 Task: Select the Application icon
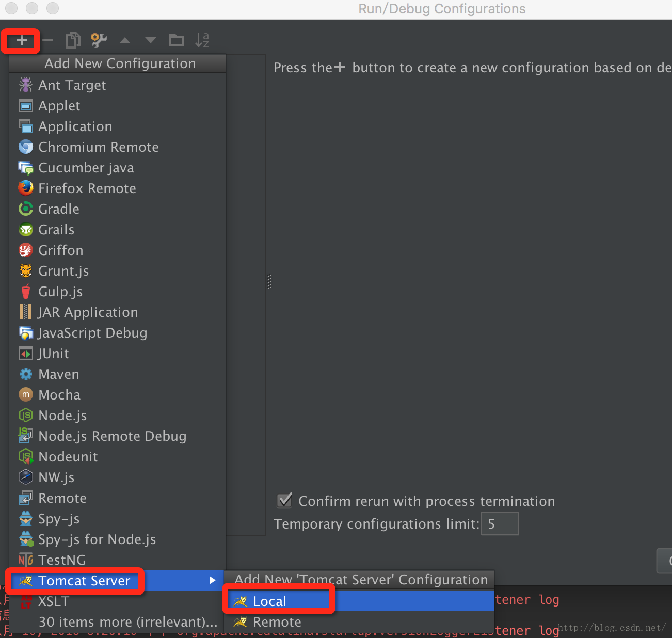coord(26,126)
